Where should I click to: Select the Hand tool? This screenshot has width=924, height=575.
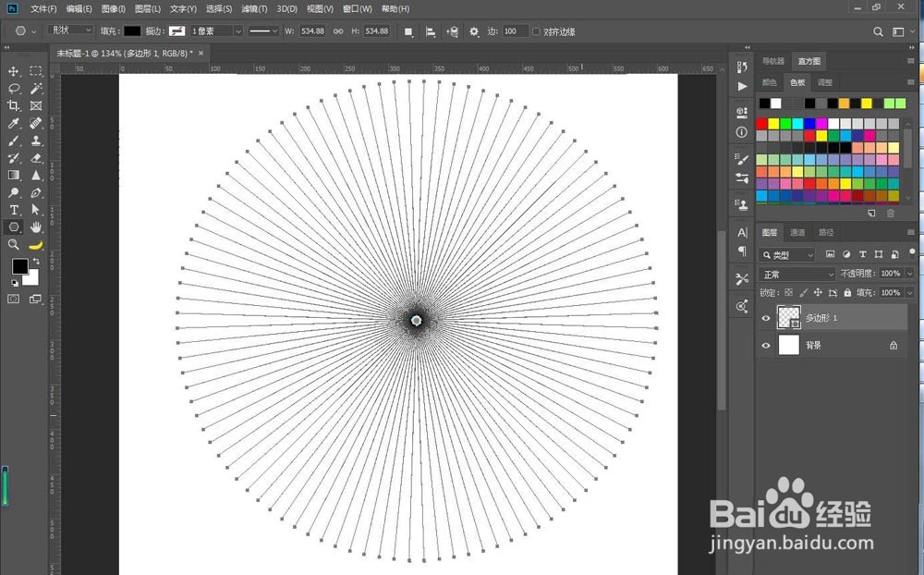click(x=36, y=227)
